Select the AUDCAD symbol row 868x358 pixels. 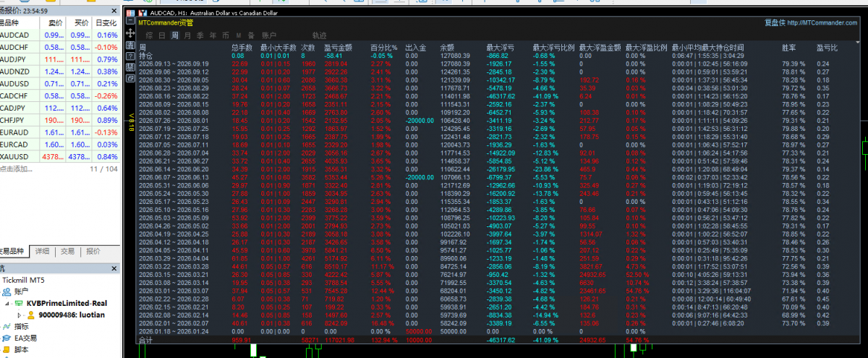59,35
